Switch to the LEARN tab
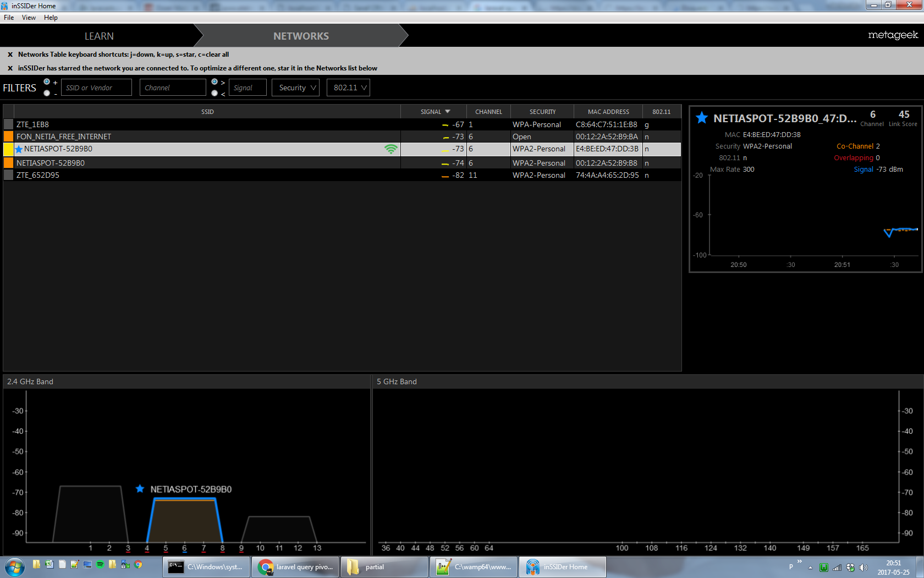The image size is (924, 578). pos(99,36)
